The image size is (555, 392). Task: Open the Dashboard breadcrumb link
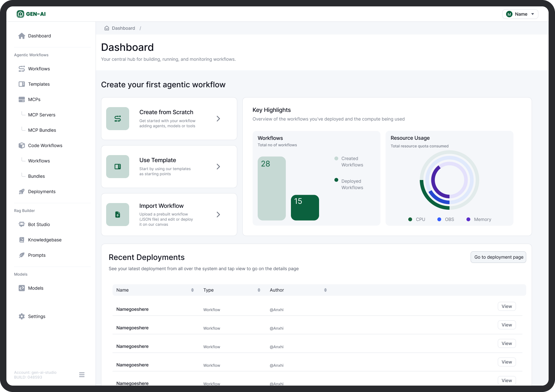[x=123, y=28]
